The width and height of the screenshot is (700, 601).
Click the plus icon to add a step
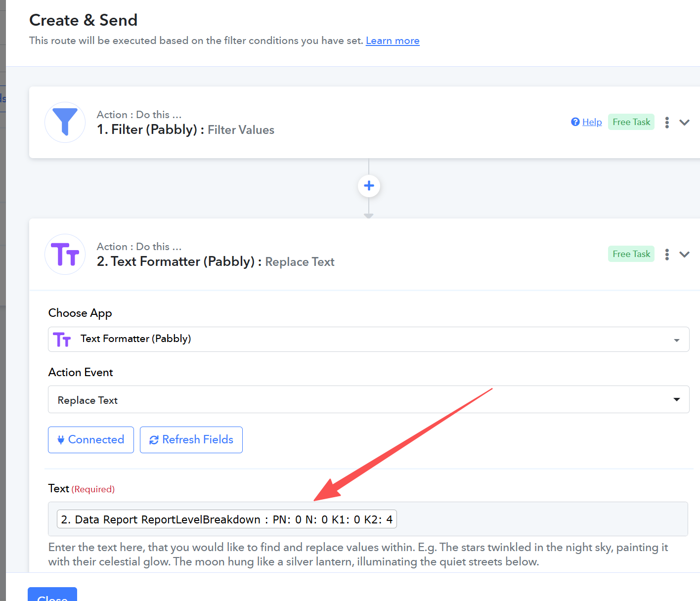[x=369, y=186]
